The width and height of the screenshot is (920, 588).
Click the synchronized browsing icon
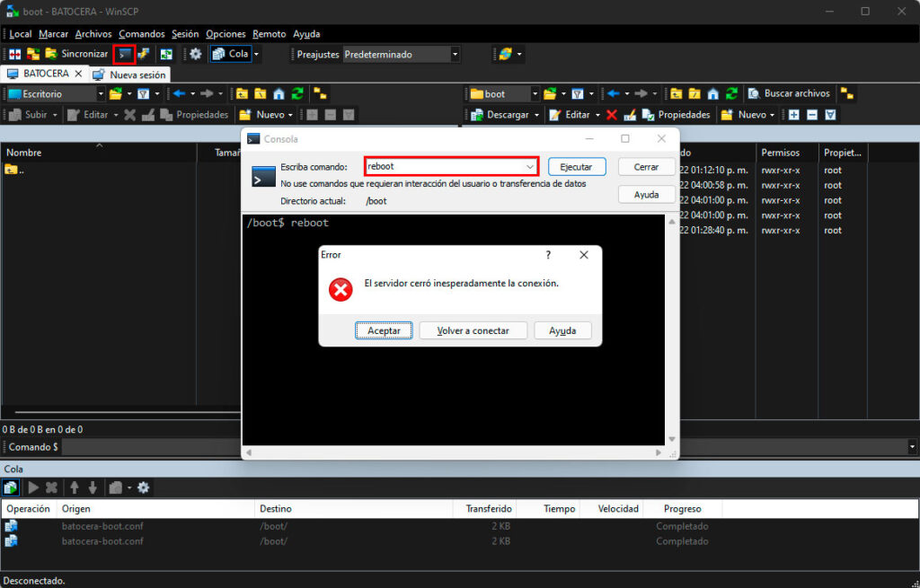click(x=33, y=54)
